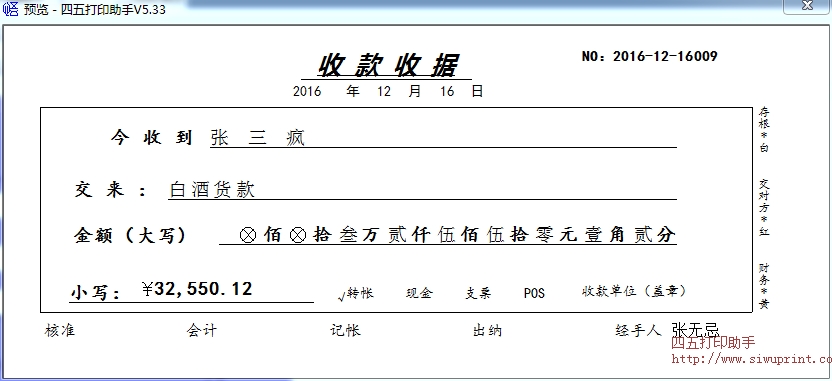Click the uppercase amount text line
The width and height of the screenshot is (832, 381).
457,235
